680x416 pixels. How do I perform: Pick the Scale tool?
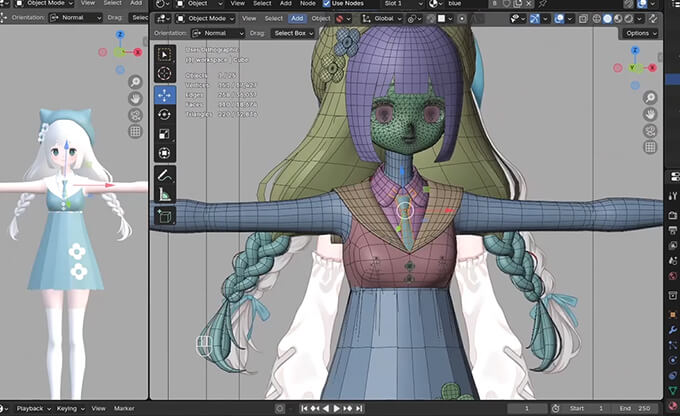tap(164, 133)
